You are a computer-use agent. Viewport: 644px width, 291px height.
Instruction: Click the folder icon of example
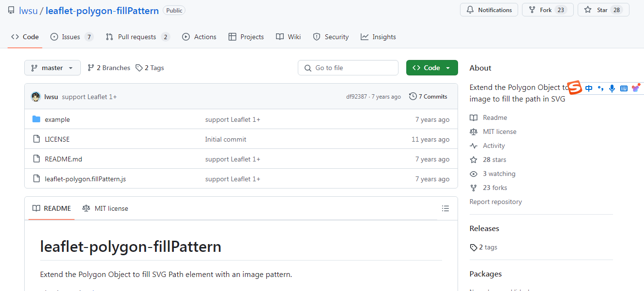(36, 119)
